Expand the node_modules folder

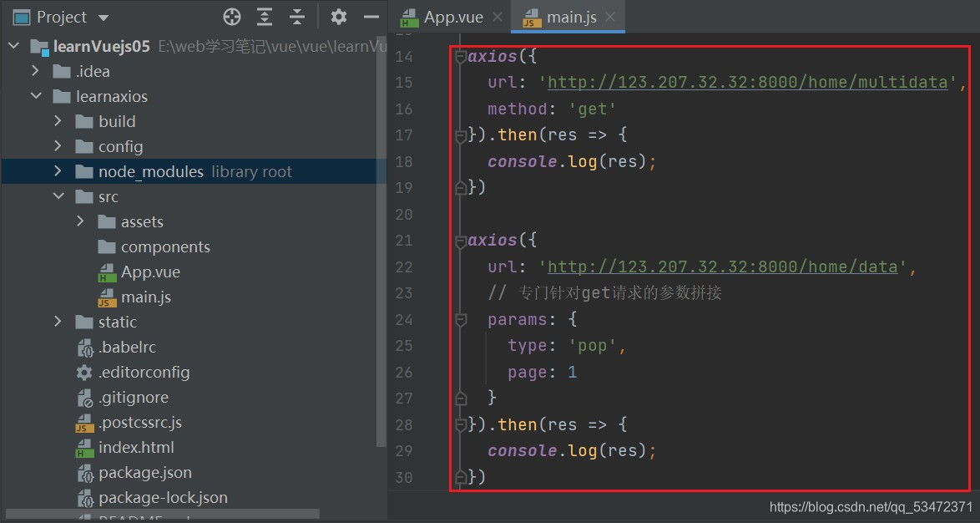tap(58, 171)
